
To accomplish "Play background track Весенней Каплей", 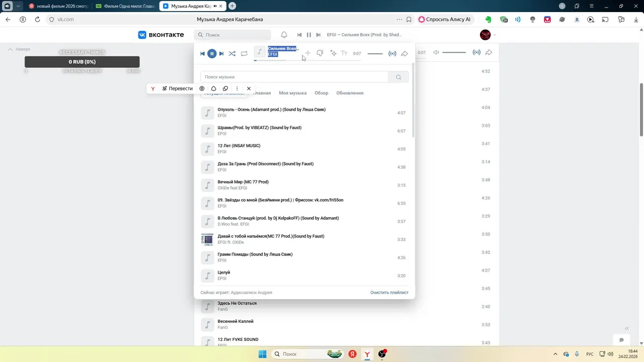I will pyautogui.click(x=347, y=324).
